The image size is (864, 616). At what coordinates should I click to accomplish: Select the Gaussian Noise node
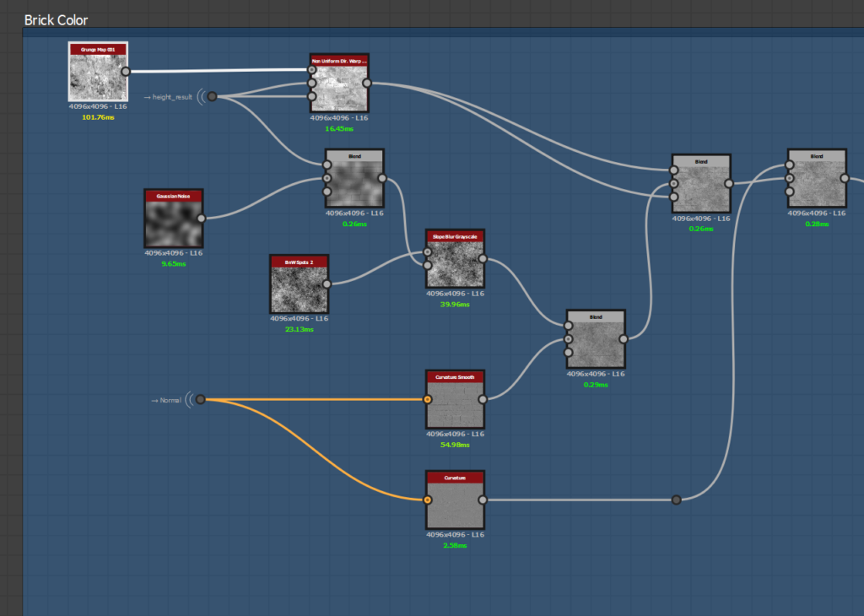174,219
